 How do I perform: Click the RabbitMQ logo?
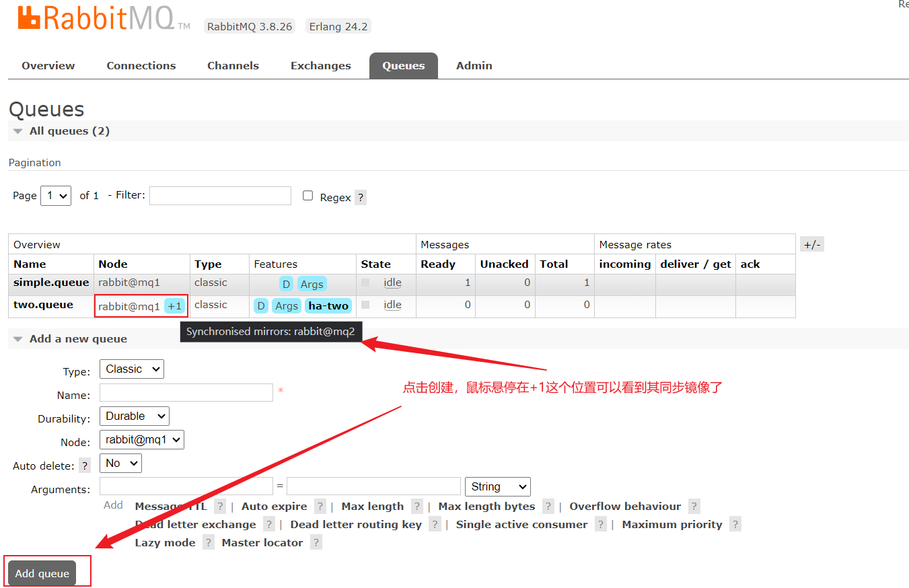point(104,19)
